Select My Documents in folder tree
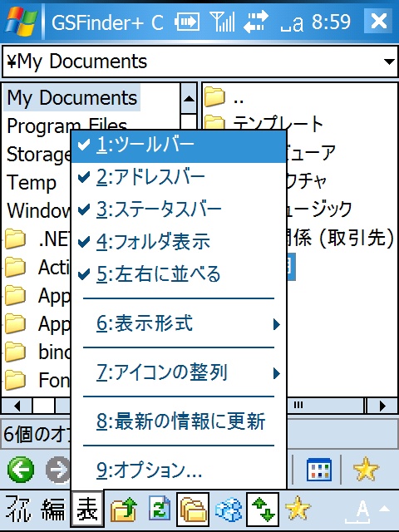 (x=72, y=98)
